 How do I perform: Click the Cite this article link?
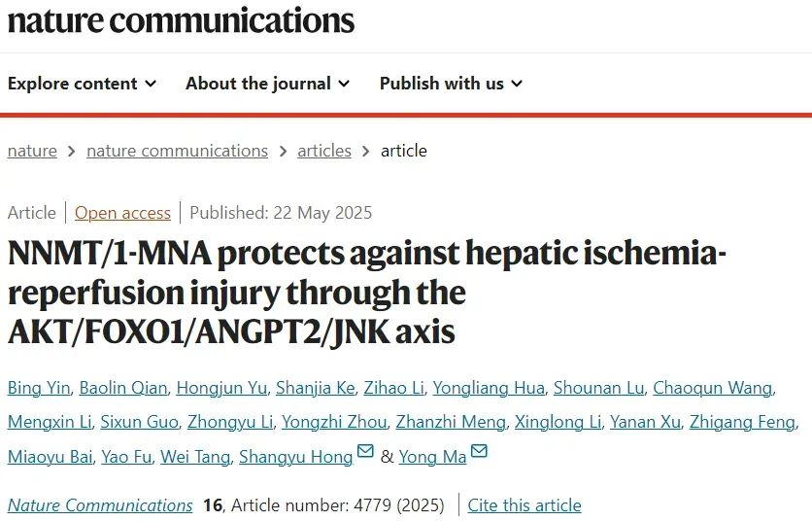click(524, 505)
